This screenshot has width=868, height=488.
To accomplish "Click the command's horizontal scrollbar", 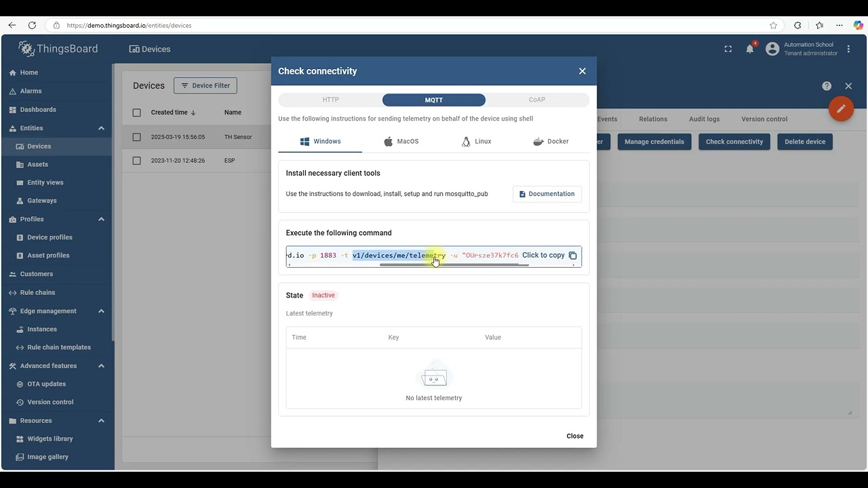I will coord(454,265).
